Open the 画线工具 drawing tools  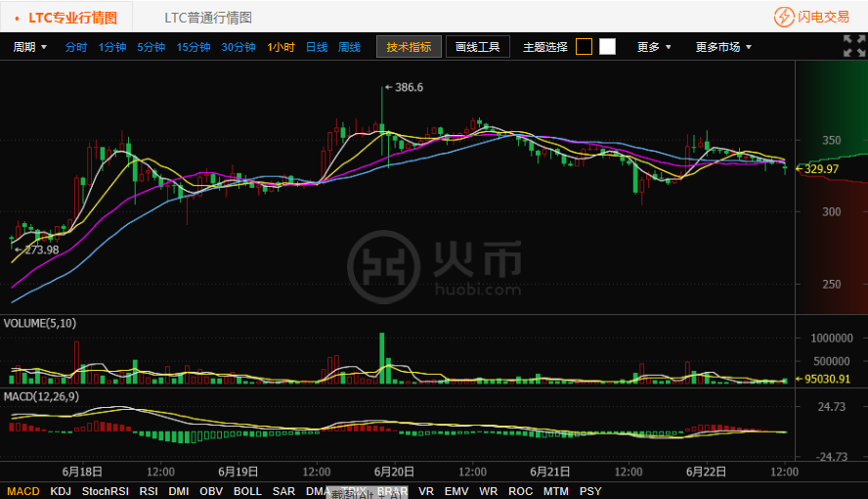point(478,47)
